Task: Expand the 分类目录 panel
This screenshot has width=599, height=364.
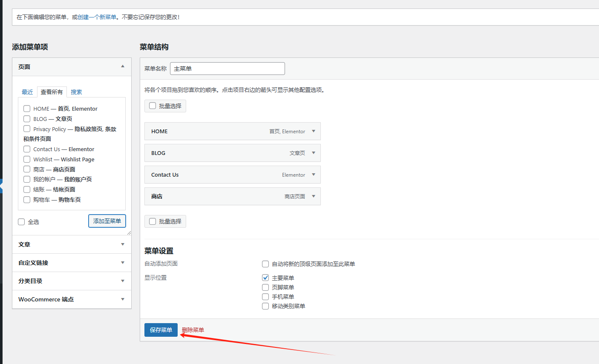Action: 123,281
